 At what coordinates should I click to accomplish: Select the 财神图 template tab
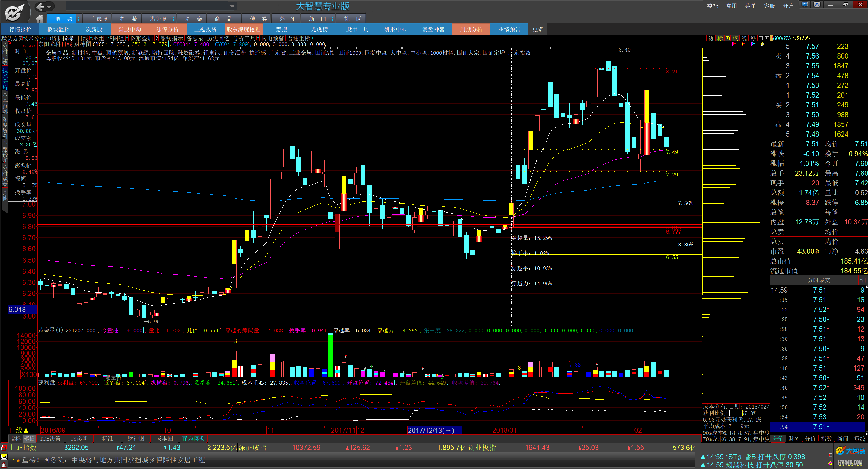tap(136, 438)
